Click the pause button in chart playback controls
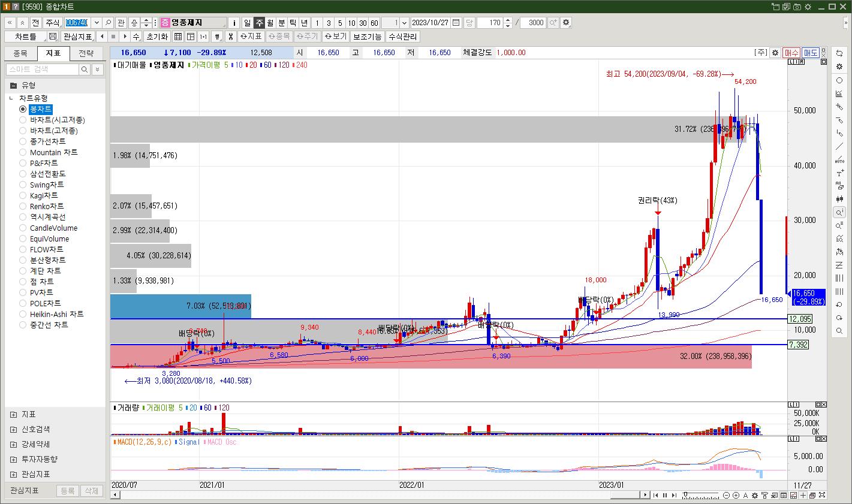Viewport: 852px width, 504px height. coord(665,495)
